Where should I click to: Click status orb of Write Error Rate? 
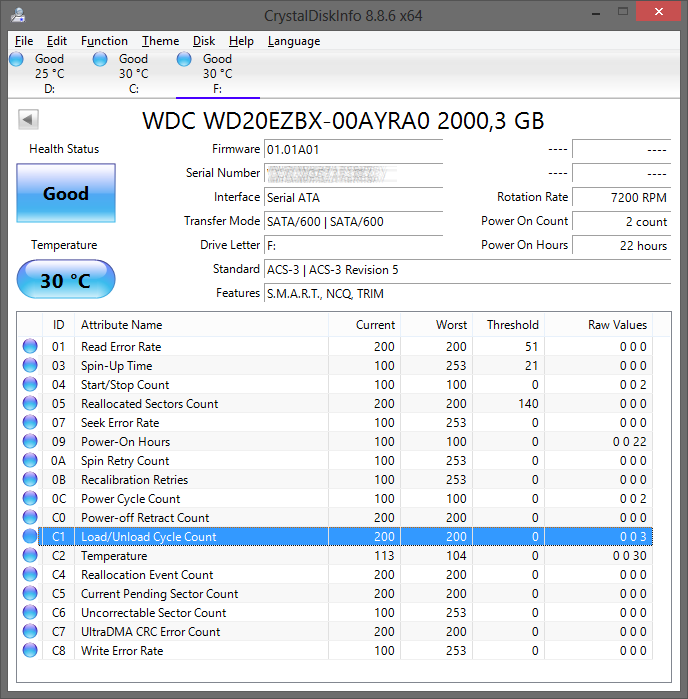coord(30,650)
